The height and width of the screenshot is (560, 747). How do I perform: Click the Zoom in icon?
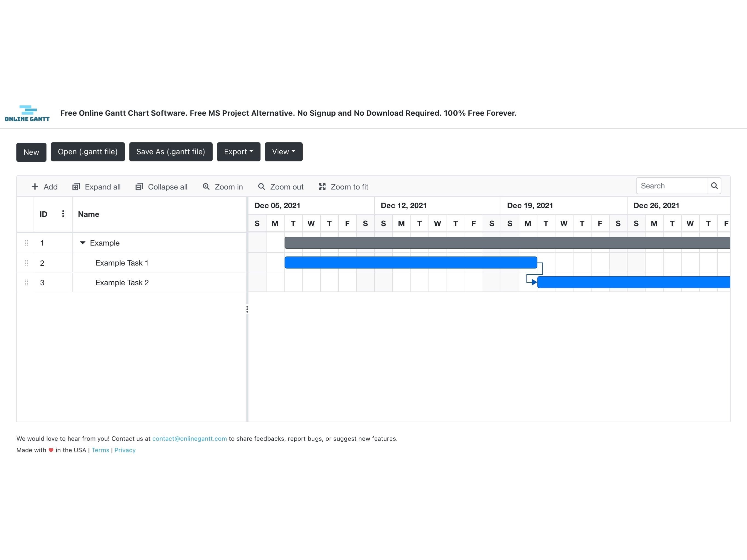coord(206,186)
